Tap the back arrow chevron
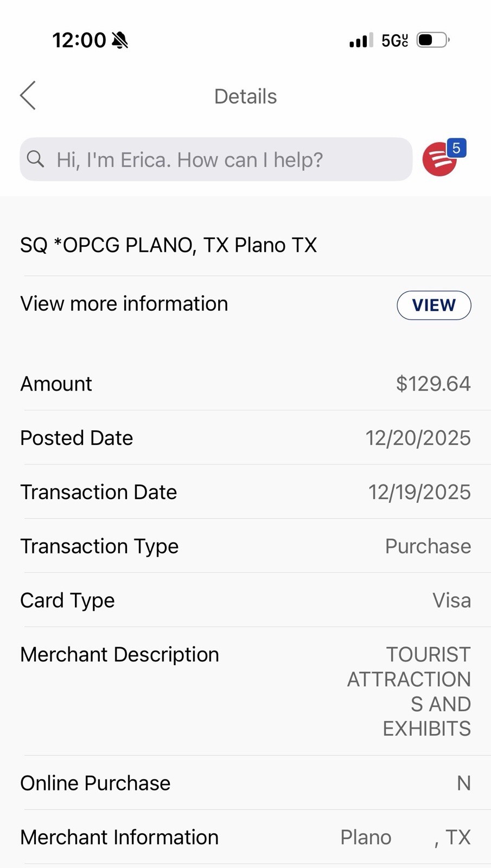Screen dimensions: 491x868 (28, 96)
